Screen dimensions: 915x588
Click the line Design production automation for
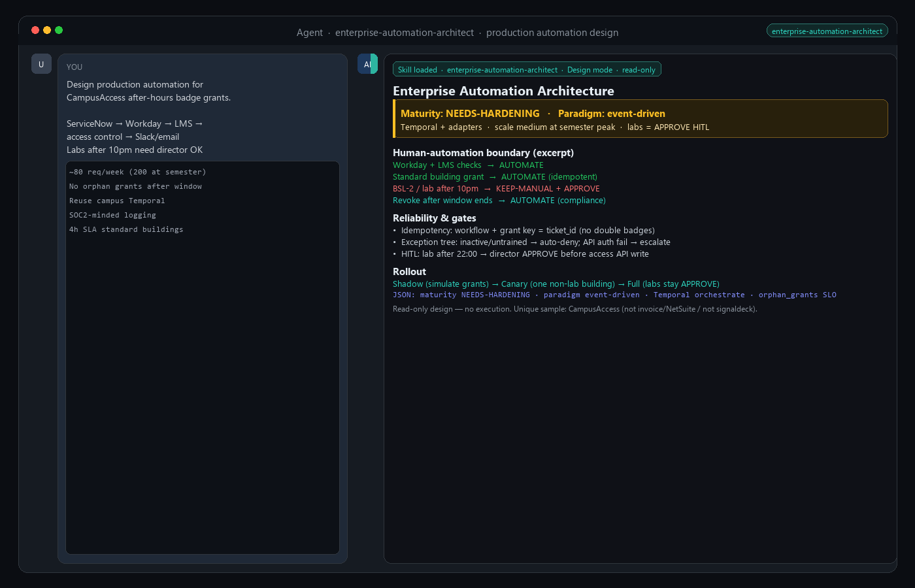tap(135, 84)
